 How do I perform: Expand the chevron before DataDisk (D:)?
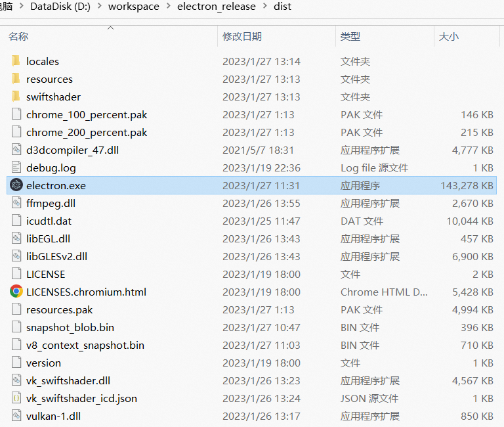coord(22,6)
